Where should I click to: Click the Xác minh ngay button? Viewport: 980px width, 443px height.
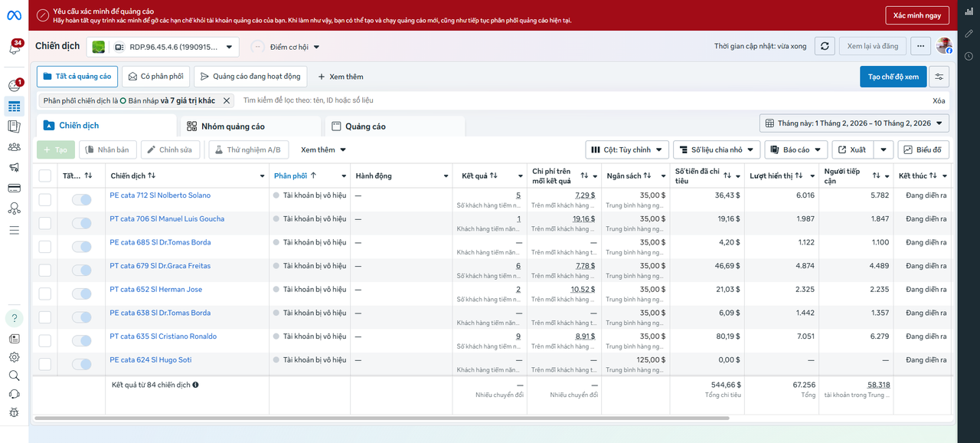[917, 15]
